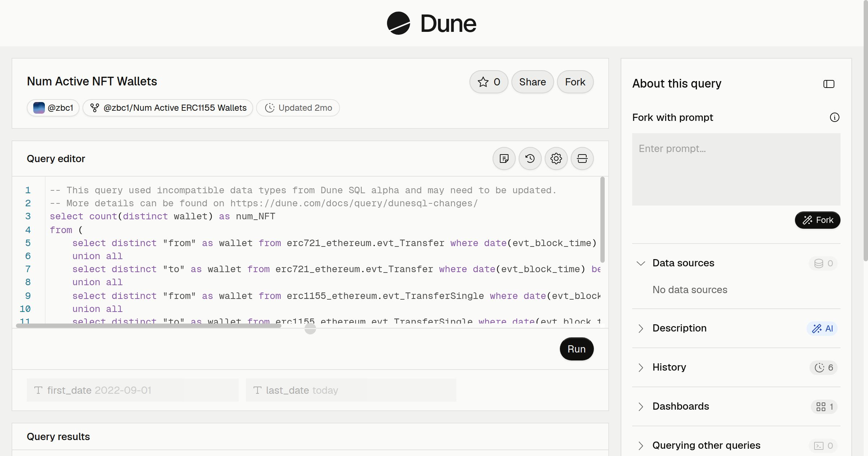868x456 pixels.
Task: Click the fork branch icon beside @zbc1/Num Active ERC1155 Wallets
Action: point(94,108)
